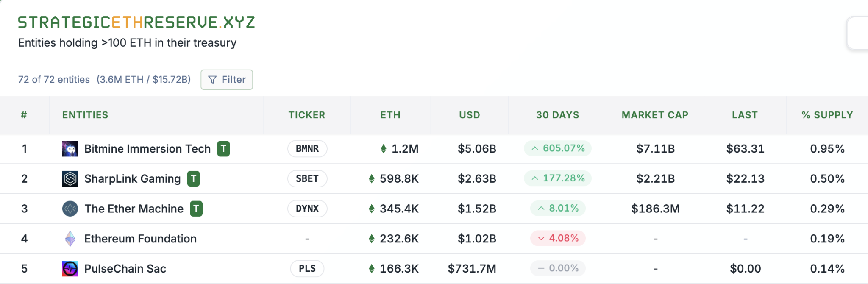Open the Filter panel

click(x=227, y=79)
